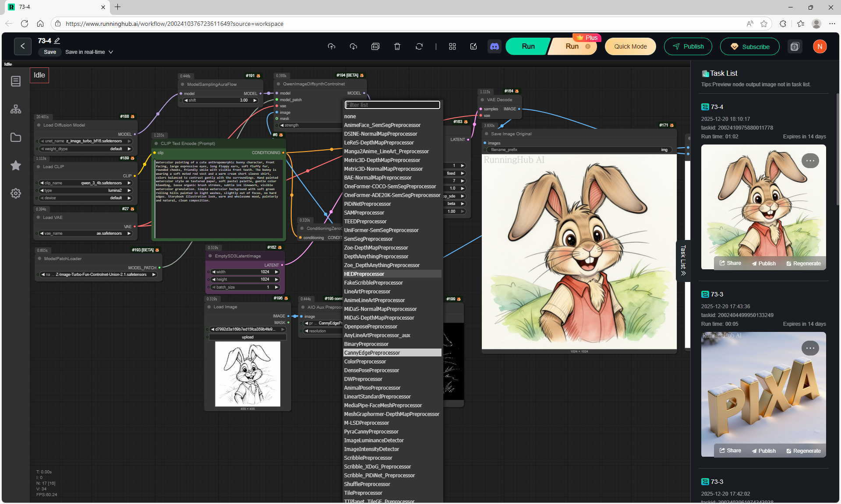The height and width of the screenshot is (504, 841).
Task: Click the pencil icon to rename 73-4
Action: (x=57, y=41)
